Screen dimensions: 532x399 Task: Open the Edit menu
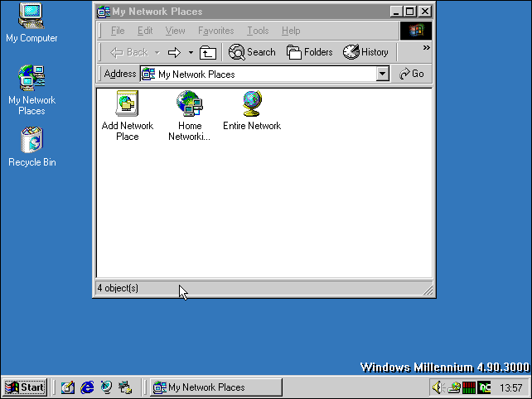pyautogui.click(x=145, y=31)
